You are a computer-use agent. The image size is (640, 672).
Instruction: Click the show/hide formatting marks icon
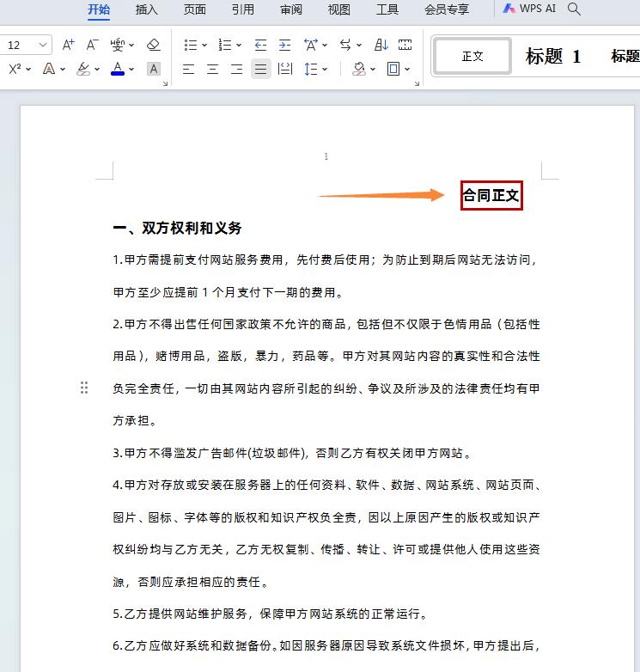pyautogui.click(x=405, y=45)
